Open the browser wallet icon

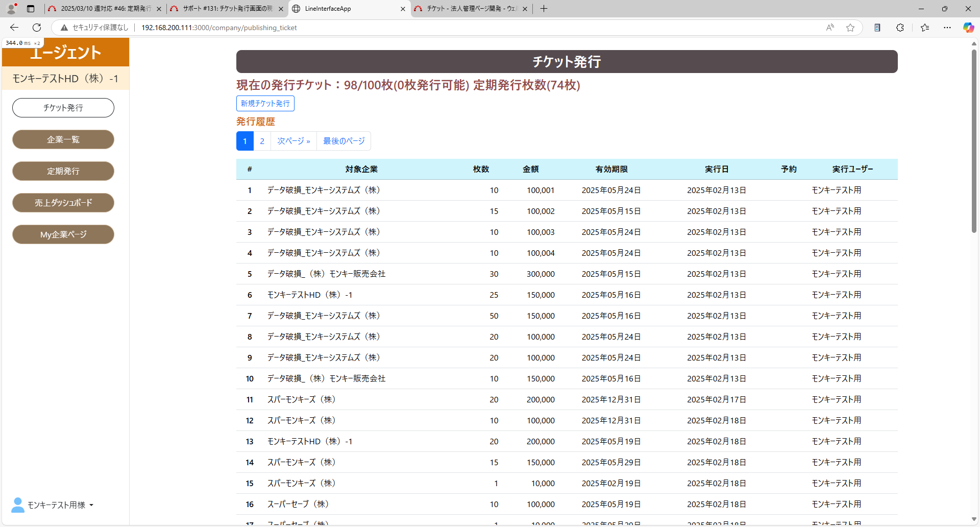point(877,28)
